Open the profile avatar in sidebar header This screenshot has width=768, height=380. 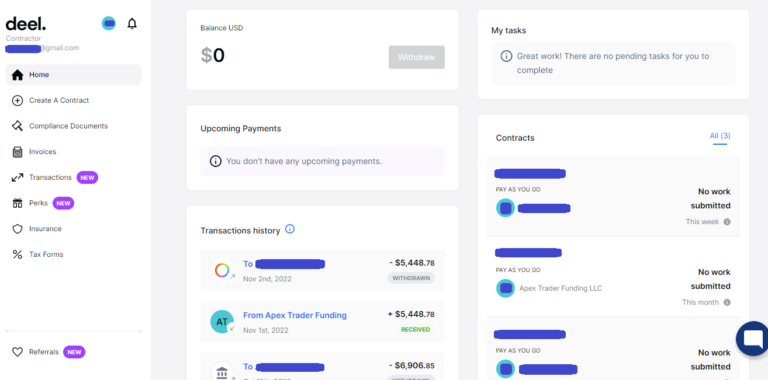[x=109, y=23]
